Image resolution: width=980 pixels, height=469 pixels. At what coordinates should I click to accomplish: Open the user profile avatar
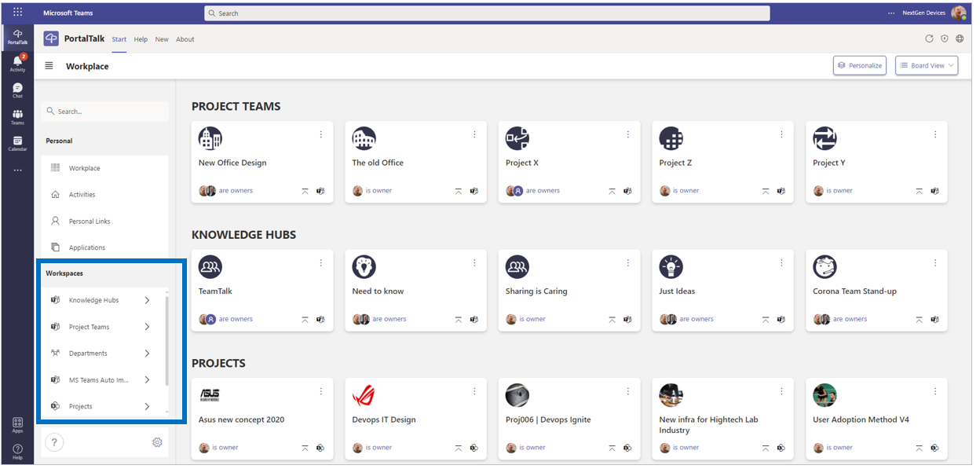[958, 13]
